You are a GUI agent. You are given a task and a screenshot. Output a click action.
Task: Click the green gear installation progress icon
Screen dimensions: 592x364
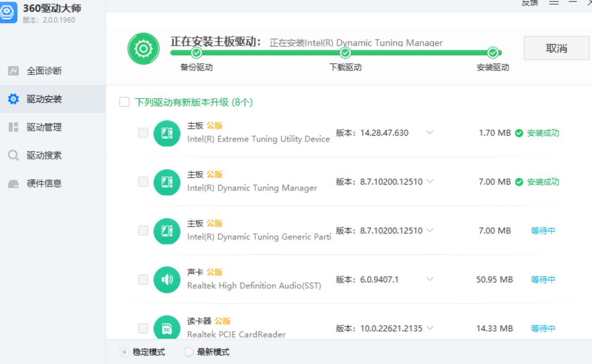pyautogui.click(x=144, y=49)
